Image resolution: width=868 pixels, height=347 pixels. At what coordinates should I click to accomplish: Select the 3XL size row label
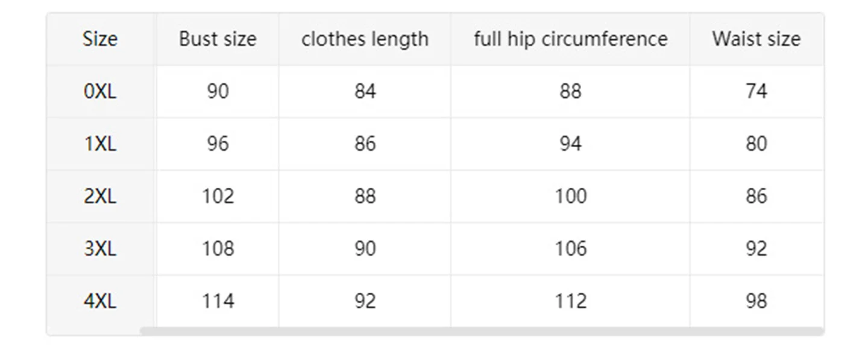tap(100, 249)
